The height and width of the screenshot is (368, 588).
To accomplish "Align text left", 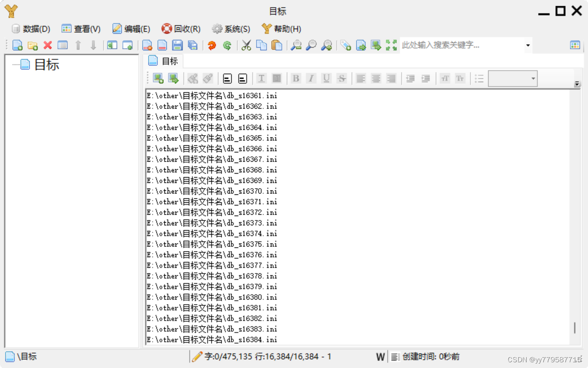I will (361, 79).
